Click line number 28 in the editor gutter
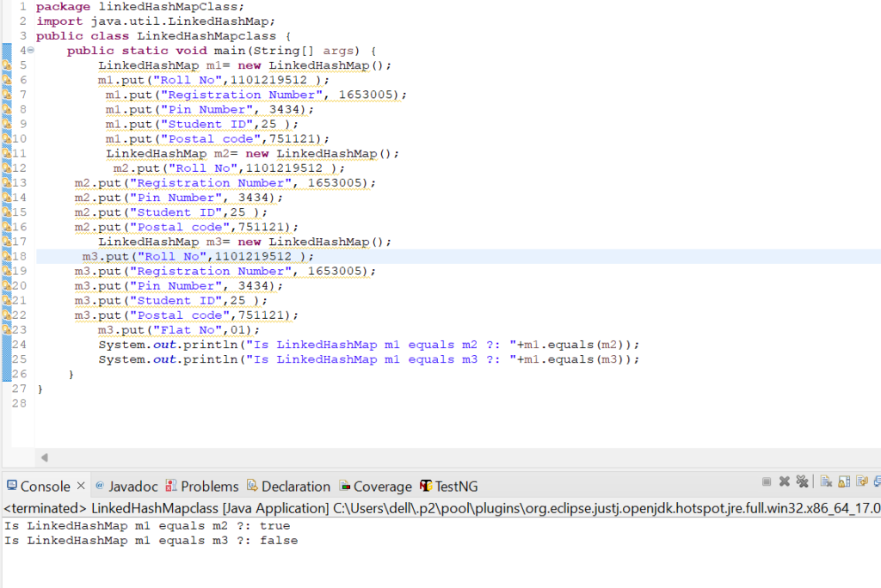 click(19, 403)
